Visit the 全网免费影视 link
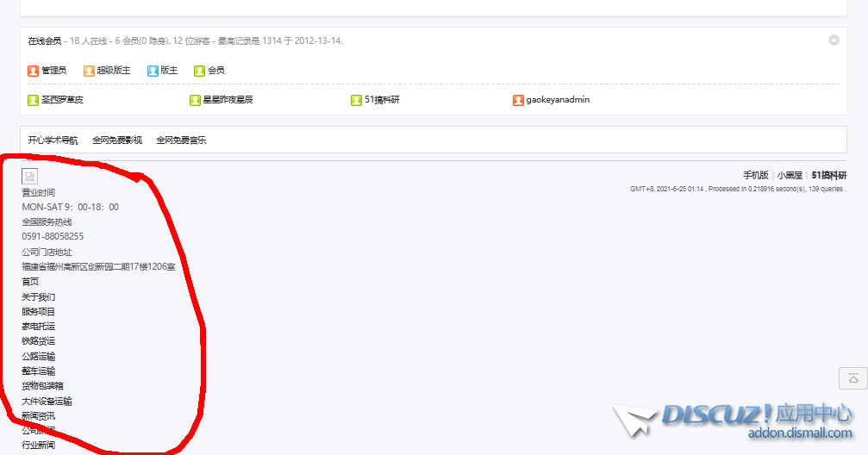Image resolution: width=868 pixels, height=455 pixels. pyautogui.click(x=116, y=140)
